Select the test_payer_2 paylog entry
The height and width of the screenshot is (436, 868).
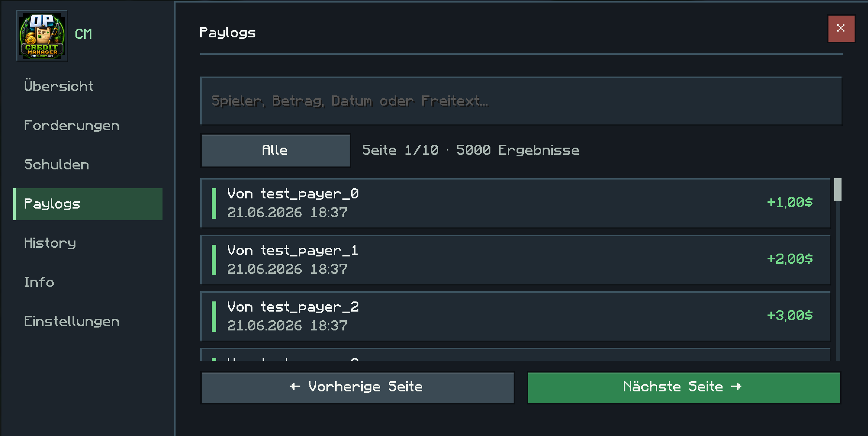pyautogui.click(x=515, y=316)
